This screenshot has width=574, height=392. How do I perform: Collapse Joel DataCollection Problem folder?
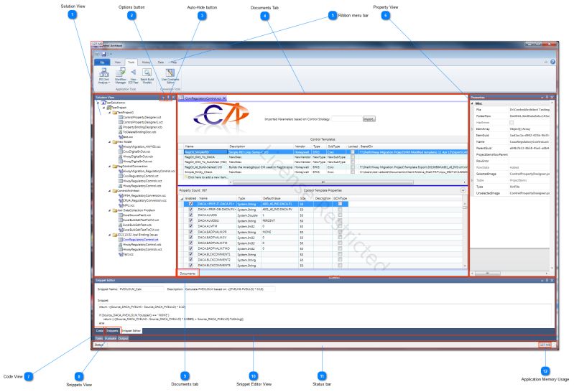(109, 210)
